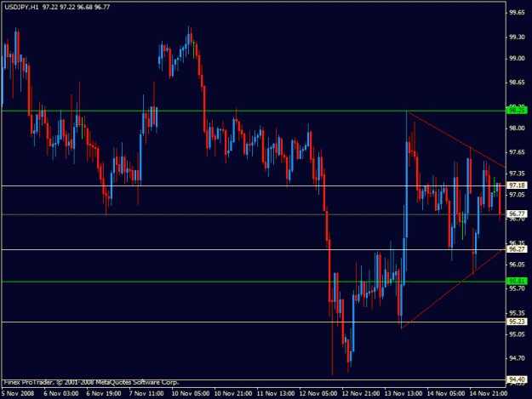Click the 94.70 price axis label
Viewport: 532px width, 399px height.
click(517, 358)
